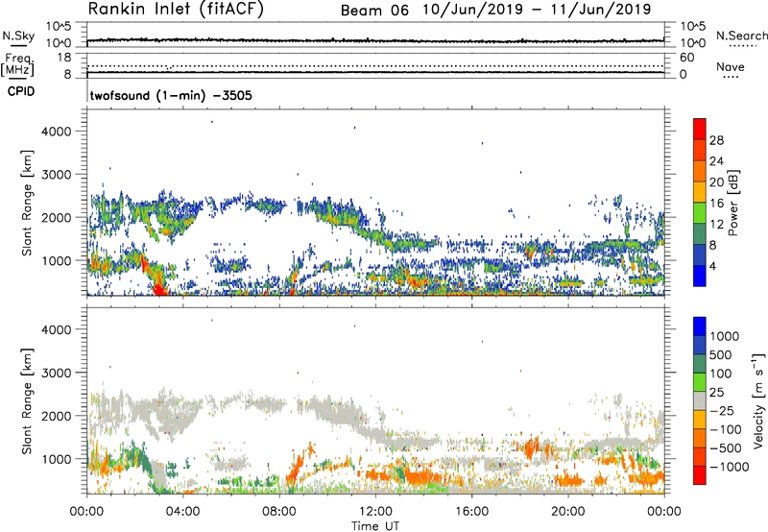Image resolution: width=768 pixels, height=532 pixels.
Task: Click the blue top of the Velocity color bar
Action: 700,326
